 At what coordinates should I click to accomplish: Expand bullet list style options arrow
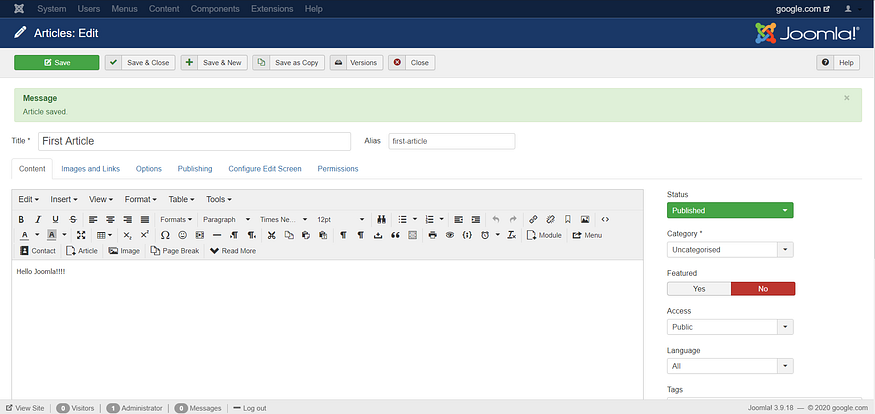415,219
